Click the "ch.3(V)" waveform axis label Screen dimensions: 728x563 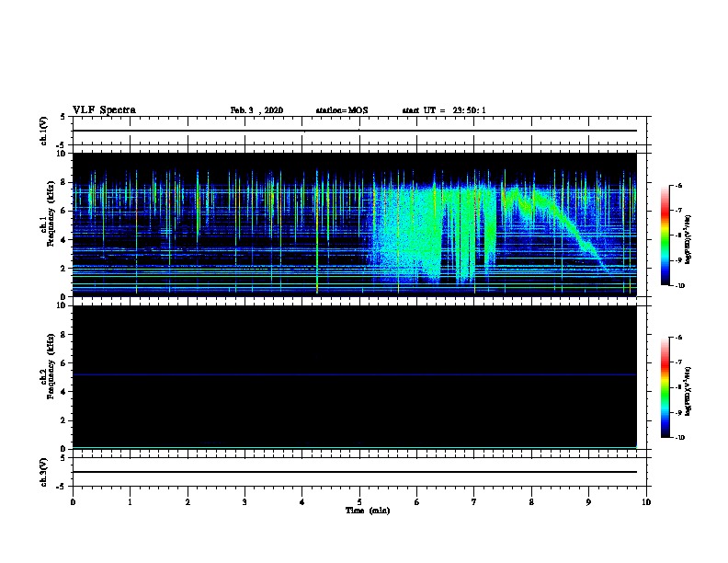point(43,472)
